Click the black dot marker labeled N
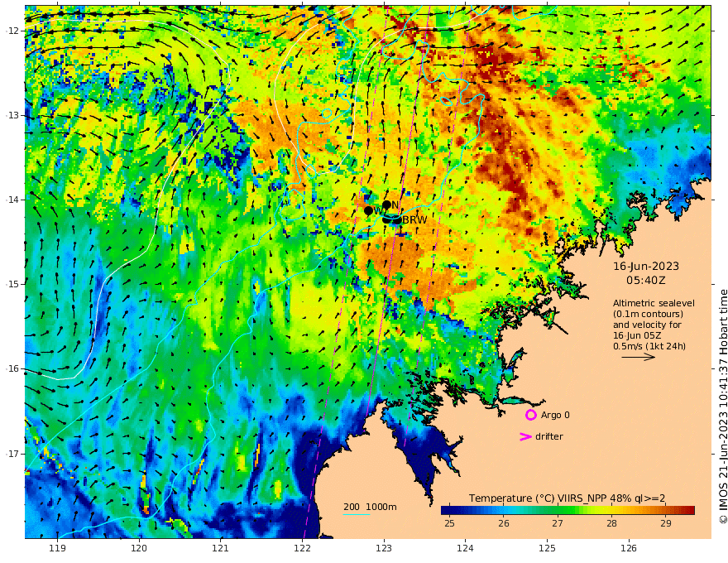 pyautogui.click(x=386, y=205)
